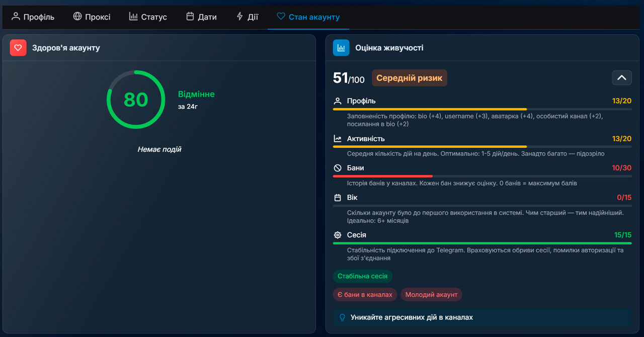Click the Активність score progress bar

pyautogui.click(x=482, y=146)
